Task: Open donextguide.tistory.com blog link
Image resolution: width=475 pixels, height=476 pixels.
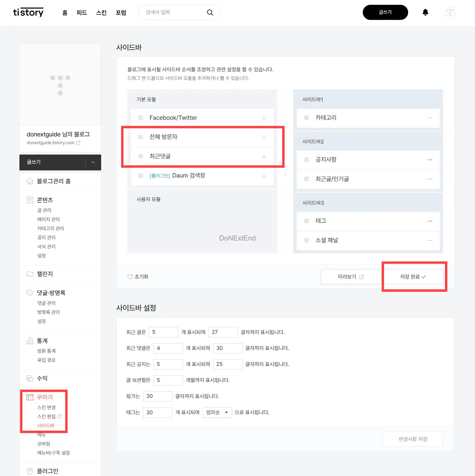Action: 50,143
